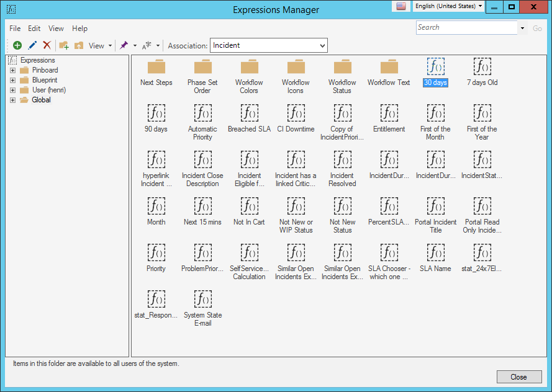This screenshot has width=552, height=392.
Task: Click the New Folder toolbar icon
Action: coord(64,45)
